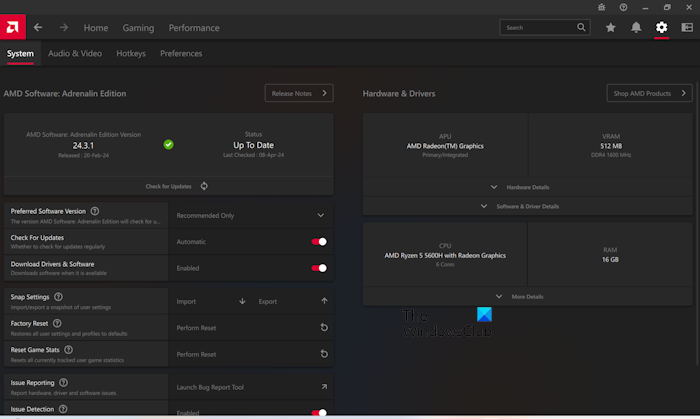Open notifications bell icon
700x419 pixels.
tap(636, 28)
